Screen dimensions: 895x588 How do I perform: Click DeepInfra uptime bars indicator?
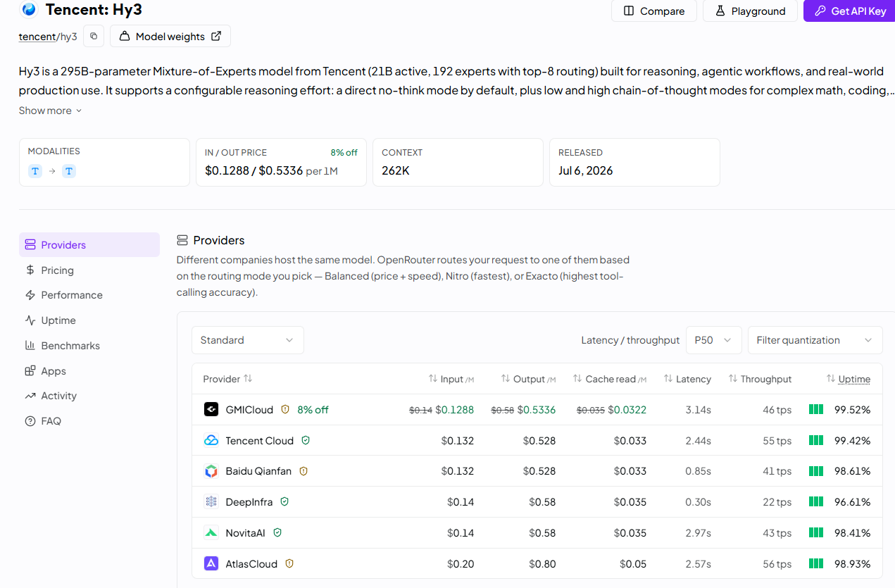pyautogui.click(x=816, y=502)
